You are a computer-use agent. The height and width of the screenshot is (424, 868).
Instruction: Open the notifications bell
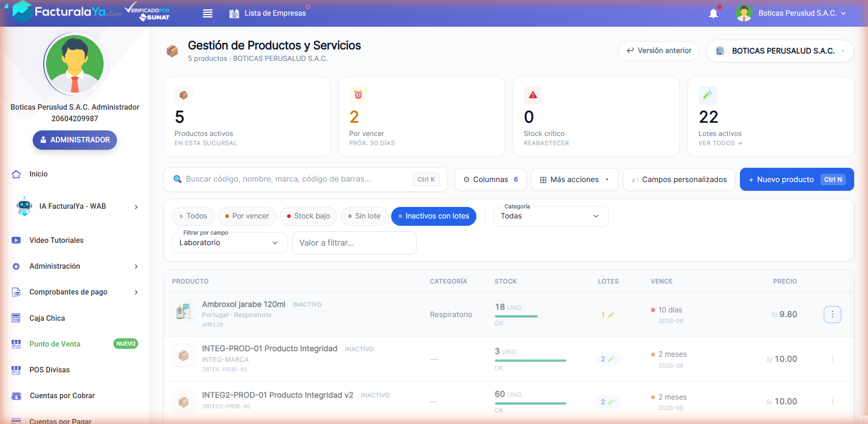[714, 13]
